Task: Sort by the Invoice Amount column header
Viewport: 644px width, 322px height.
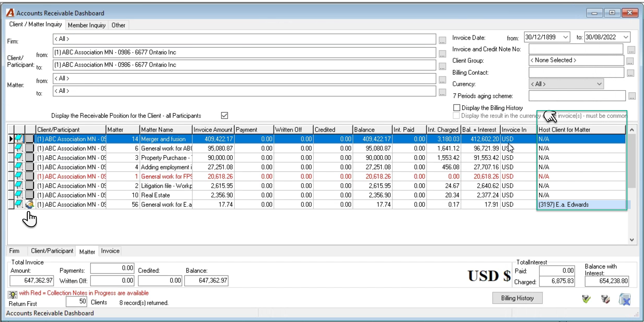Action: (213, 130)
